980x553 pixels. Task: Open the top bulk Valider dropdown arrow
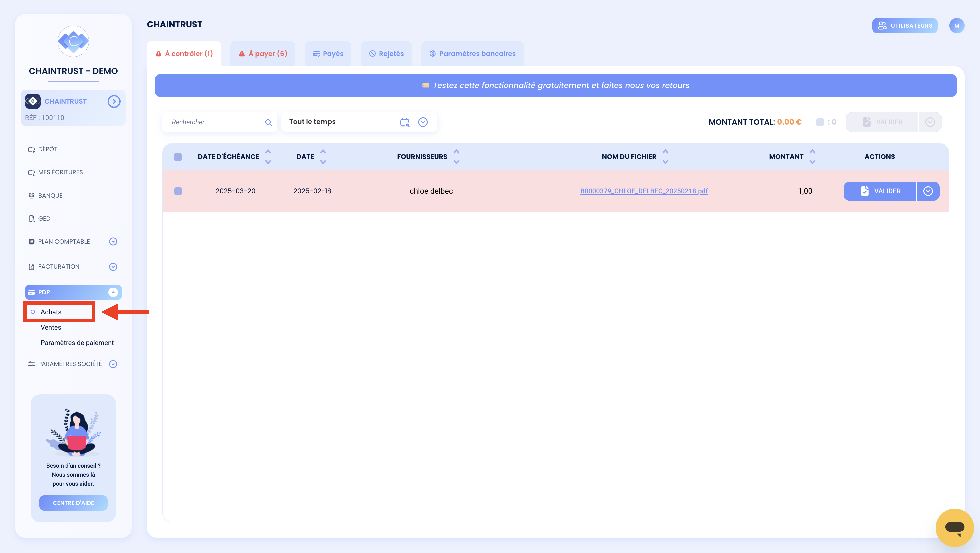pos(930,122)
